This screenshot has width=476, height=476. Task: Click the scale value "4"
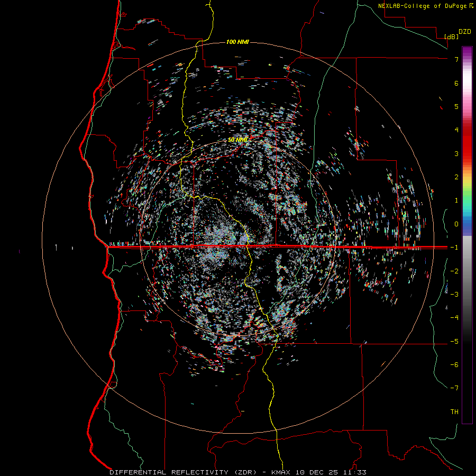click(456, 130)
